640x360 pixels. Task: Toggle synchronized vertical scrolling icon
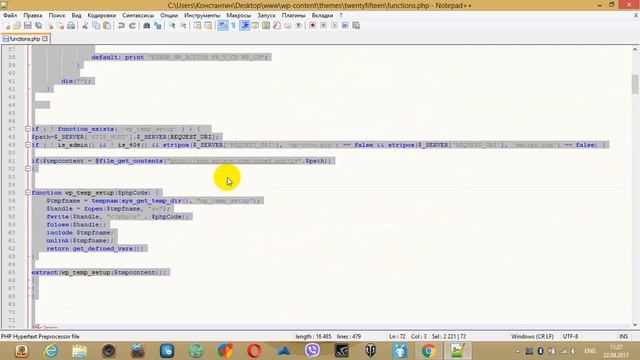[x=198, y=26]
